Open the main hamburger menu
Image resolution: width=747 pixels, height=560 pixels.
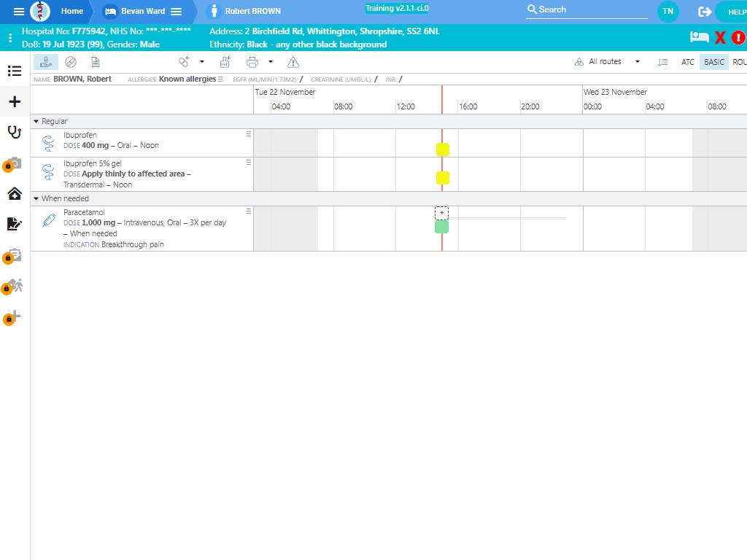[18, 12]
